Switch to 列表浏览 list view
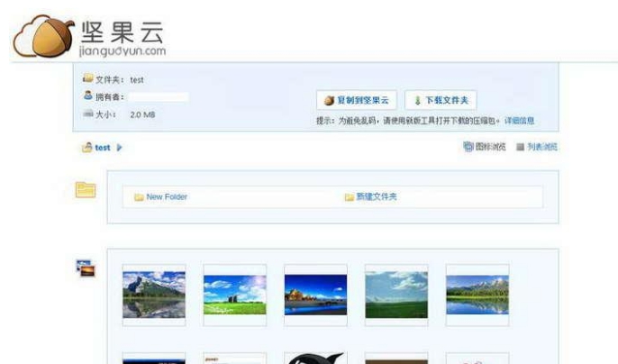Screen dimensions: 618x364 point(542,147)
